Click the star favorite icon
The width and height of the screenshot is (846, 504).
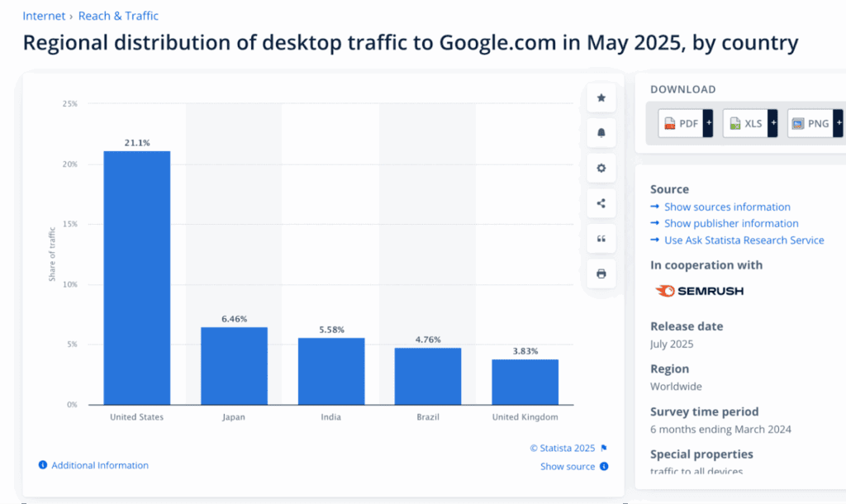click(601, 97)
